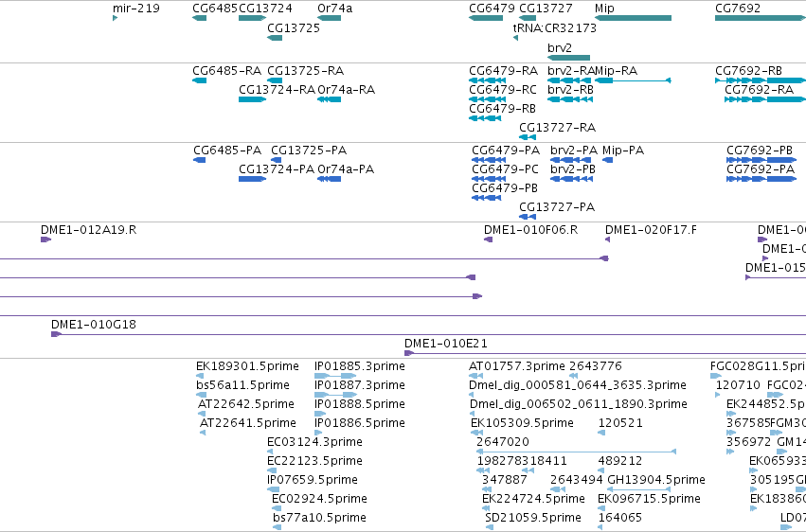Select the Or74a gene label
This screenshot has width=806, height=532.
[334, 9]
